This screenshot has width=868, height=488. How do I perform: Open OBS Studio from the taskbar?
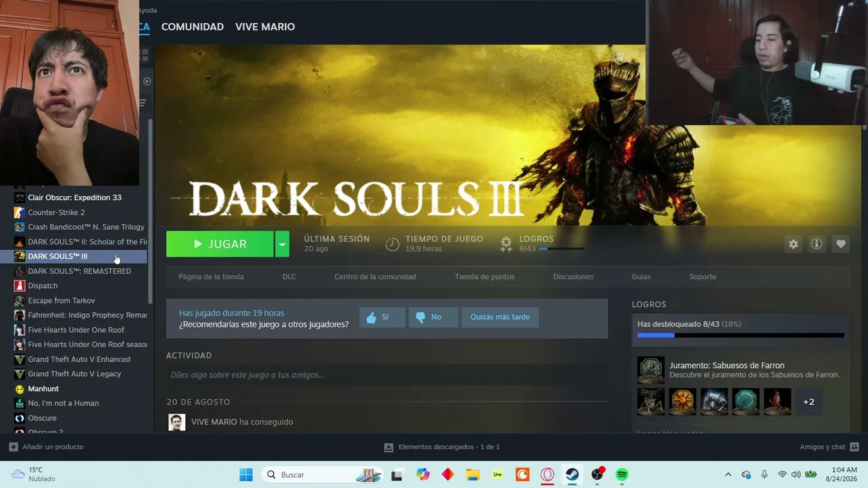(x=597, y=475)
